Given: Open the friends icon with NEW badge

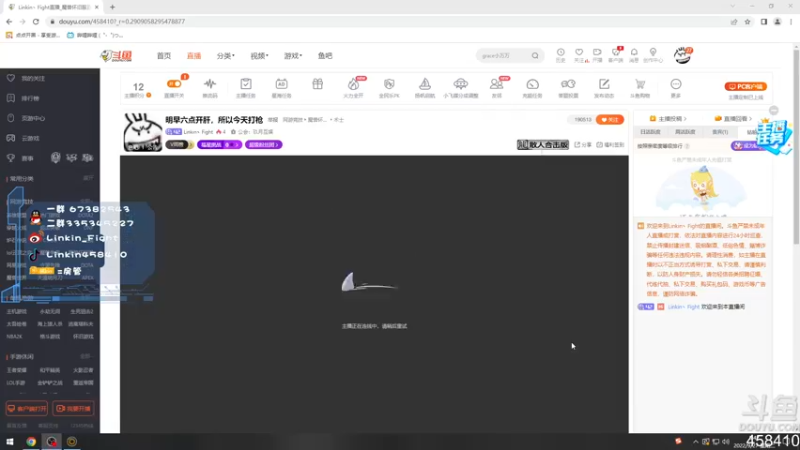Looking at the screenshot, I should [496, 84].
